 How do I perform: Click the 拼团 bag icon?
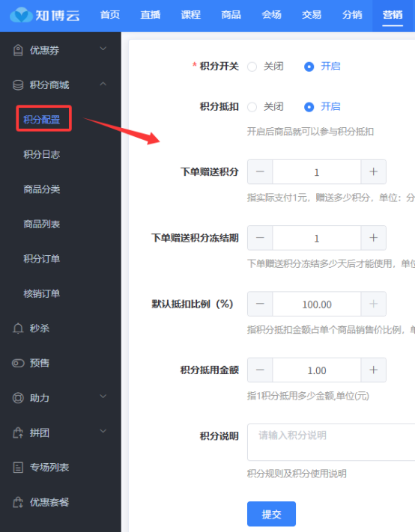click(x=18, y=432)
